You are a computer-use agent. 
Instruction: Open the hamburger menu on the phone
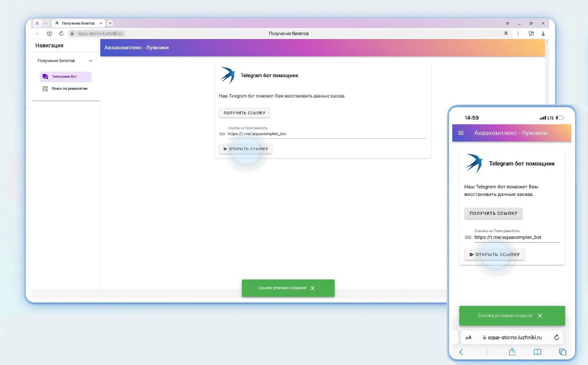pyautogui.click(x=461, y=133)
